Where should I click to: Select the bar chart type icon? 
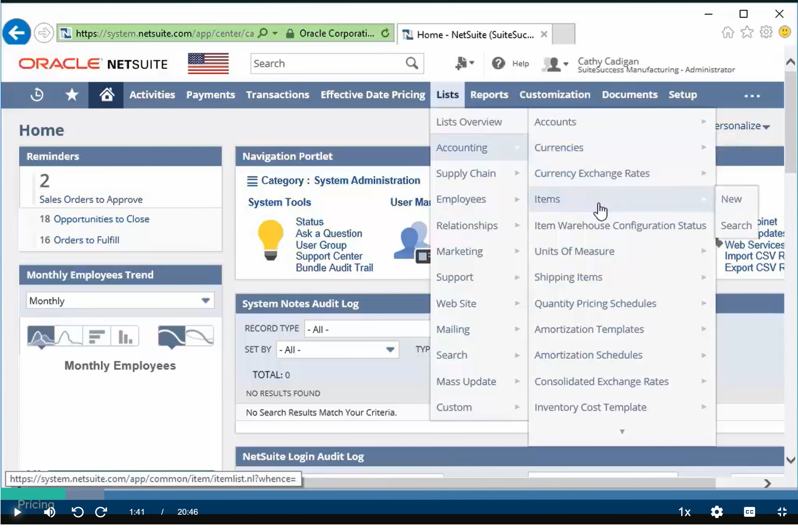click(x=96, y=336)
